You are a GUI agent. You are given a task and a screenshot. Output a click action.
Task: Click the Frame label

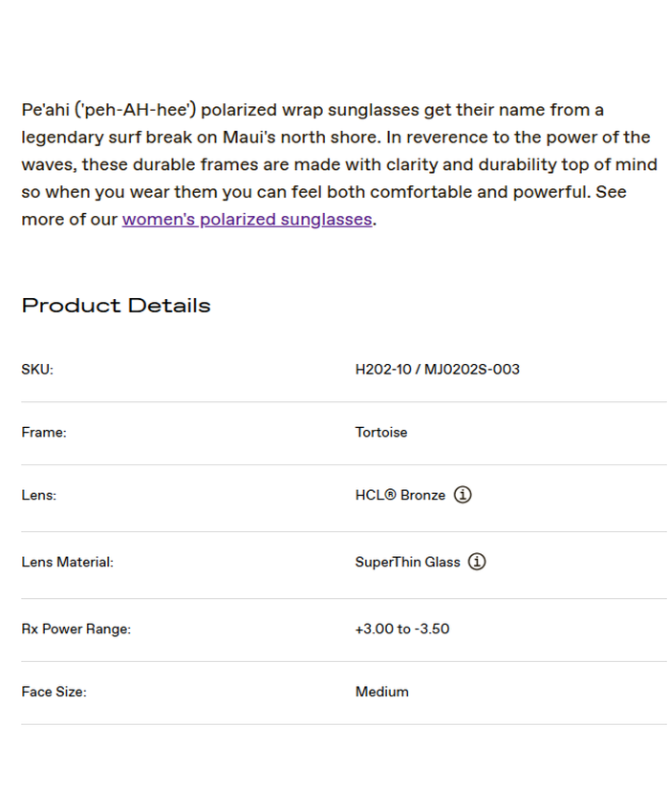pos(44,432)
